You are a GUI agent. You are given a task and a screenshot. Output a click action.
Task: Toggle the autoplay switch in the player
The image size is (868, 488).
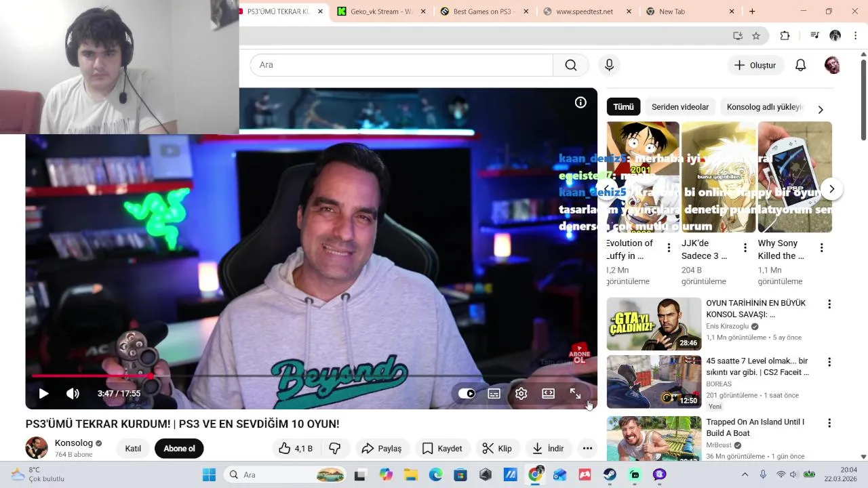[467, 394]
